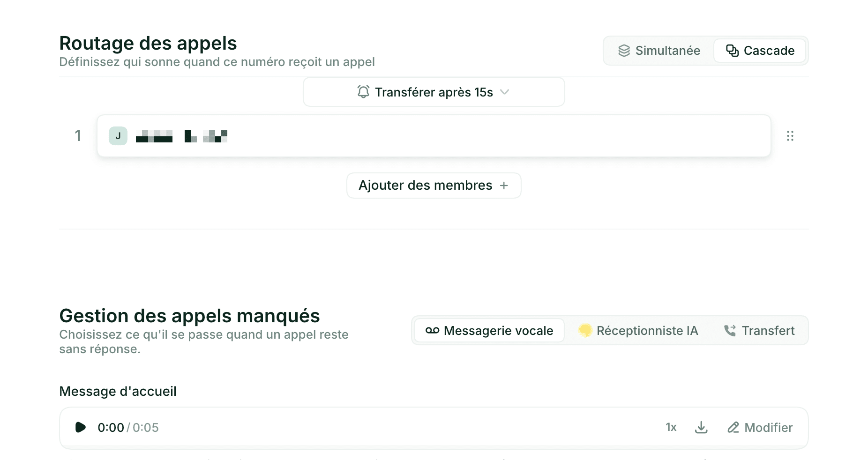The height and width of the screenshot is (460, 868).
Task: Click the overlapping squares icon beside Cascade
Action: 732,51
